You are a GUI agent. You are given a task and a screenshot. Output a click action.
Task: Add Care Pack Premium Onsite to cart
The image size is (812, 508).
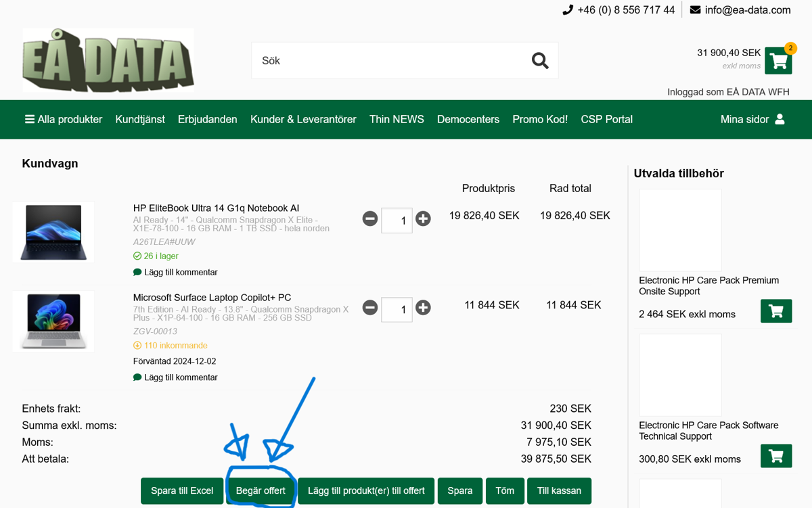776,311
